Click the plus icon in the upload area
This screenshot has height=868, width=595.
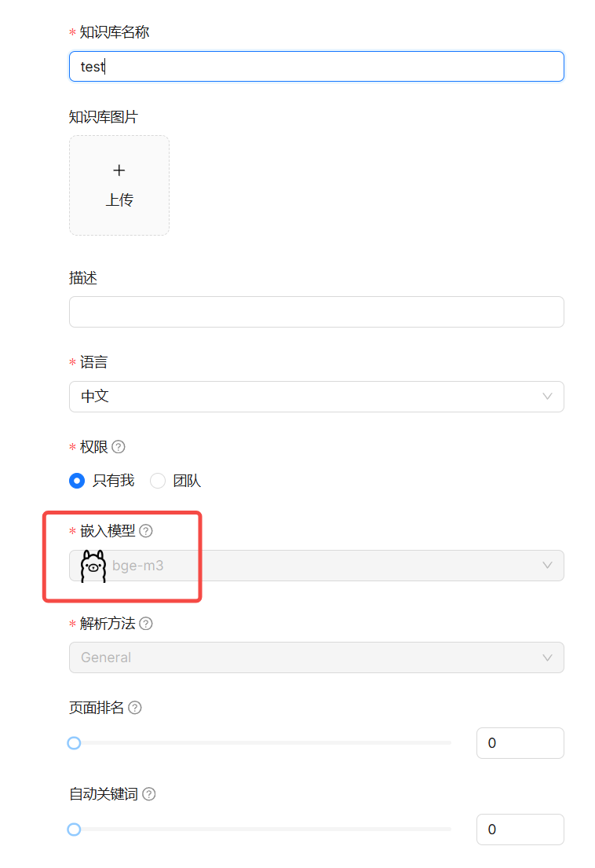pos(119,170)
